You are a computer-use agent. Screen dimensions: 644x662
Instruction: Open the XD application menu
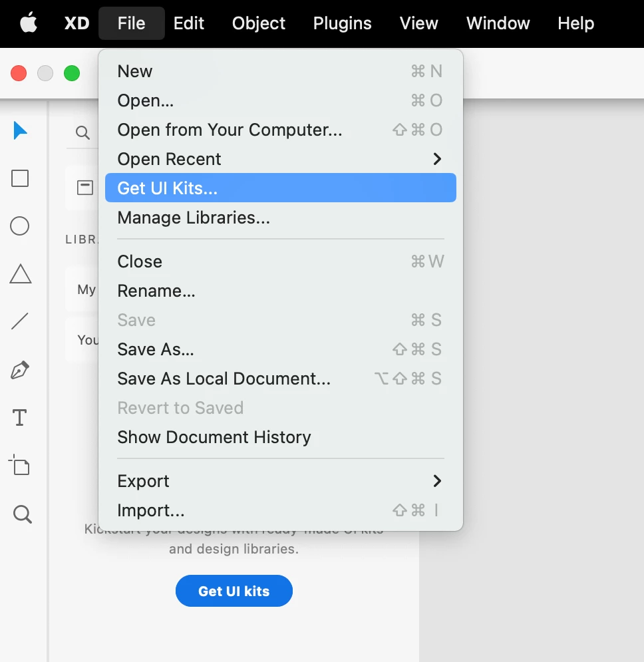click(77, 23)
